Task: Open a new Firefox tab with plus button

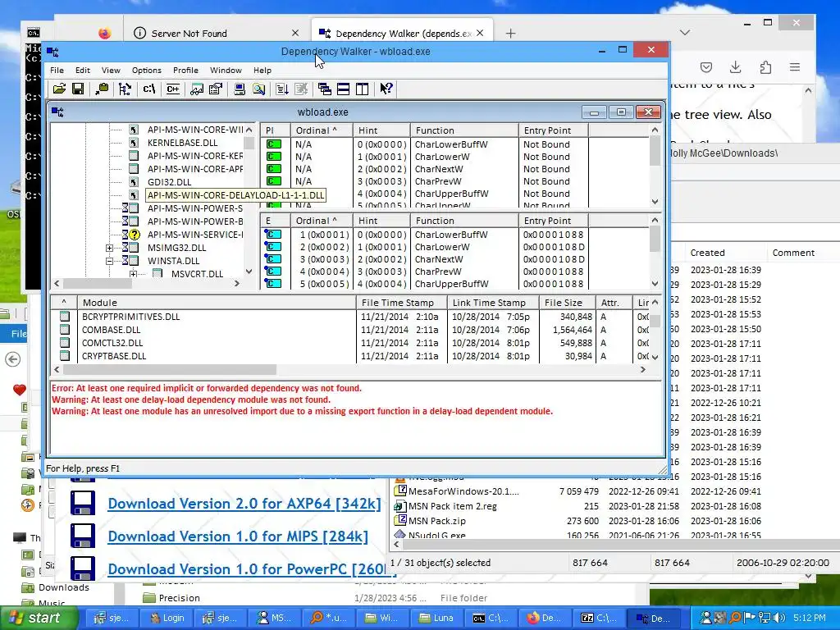Action: click(510, 33)
